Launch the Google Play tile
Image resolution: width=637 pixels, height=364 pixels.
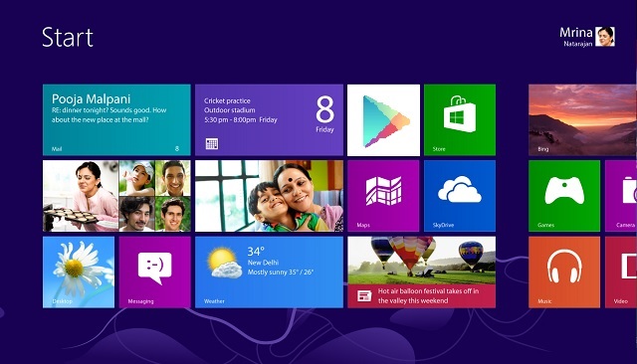[x=383, y=119]
